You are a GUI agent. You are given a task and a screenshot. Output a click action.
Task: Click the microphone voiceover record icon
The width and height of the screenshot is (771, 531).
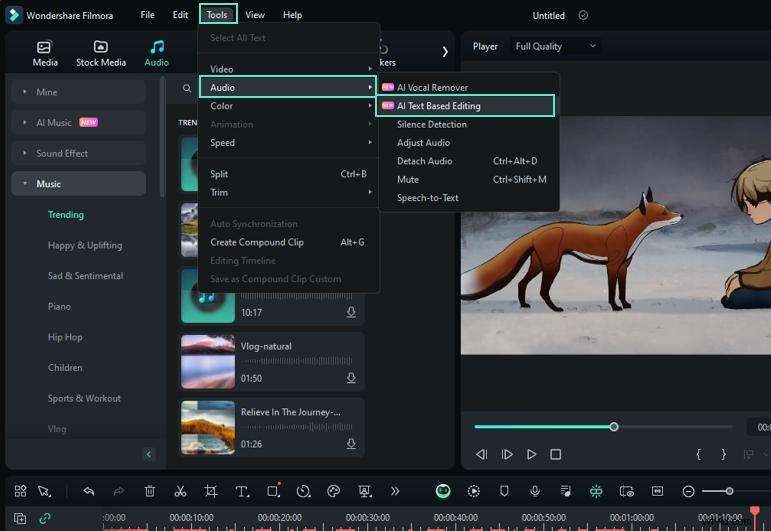point(535,491)
